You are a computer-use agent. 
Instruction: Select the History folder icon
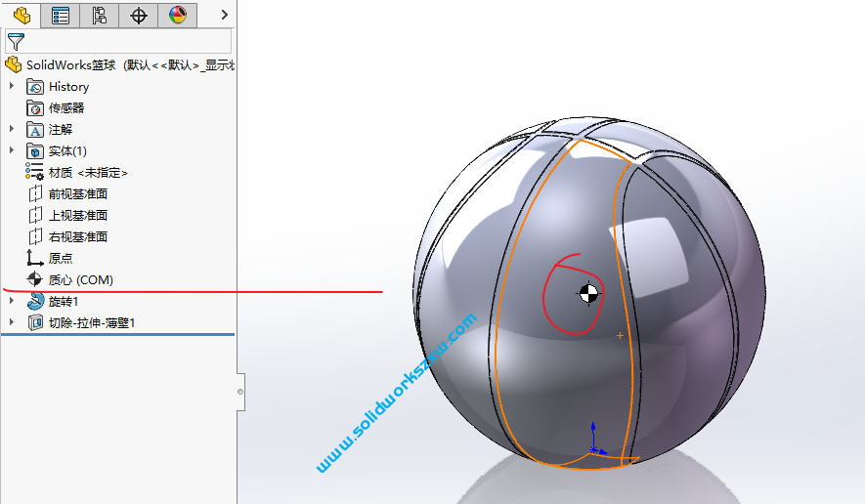coord(35,87)
